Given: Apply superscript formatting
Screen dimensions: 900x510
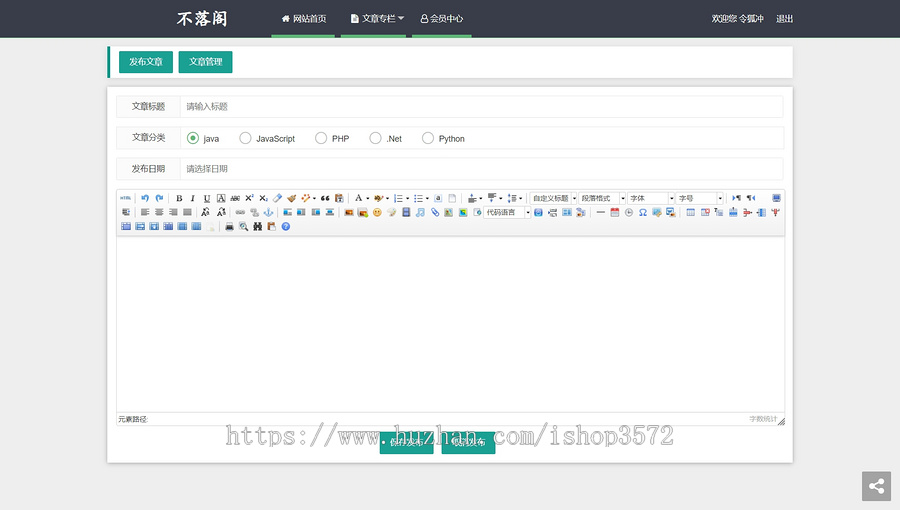Looking at the screenshot, I should click(x=249, y=198).
